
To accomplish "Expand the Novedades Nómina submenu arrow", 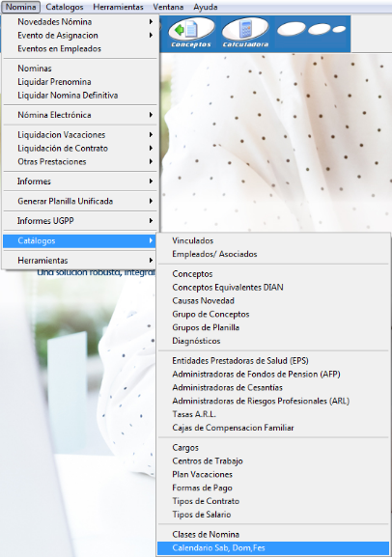I will (151, 21).
